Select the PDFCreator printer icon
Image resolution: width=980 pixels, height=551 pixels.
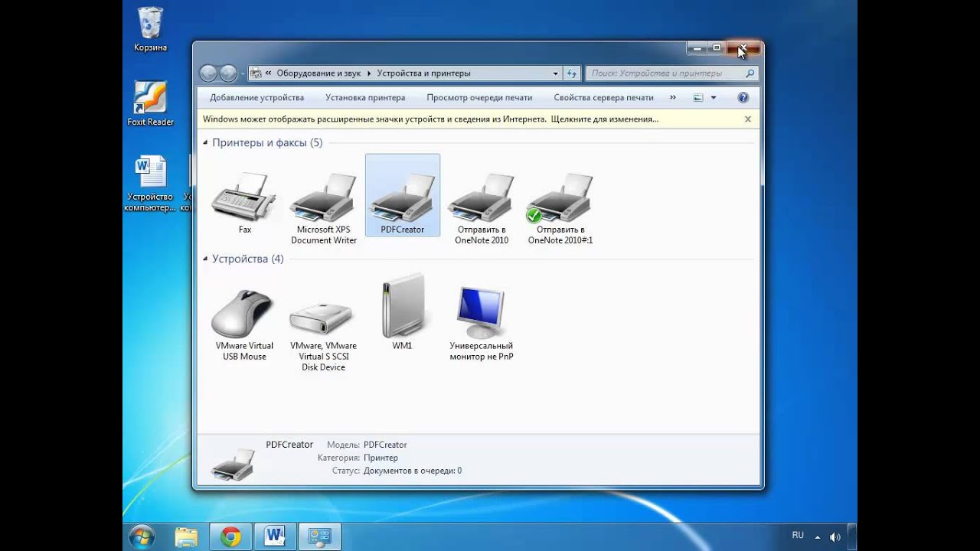(x=403, y=196)
